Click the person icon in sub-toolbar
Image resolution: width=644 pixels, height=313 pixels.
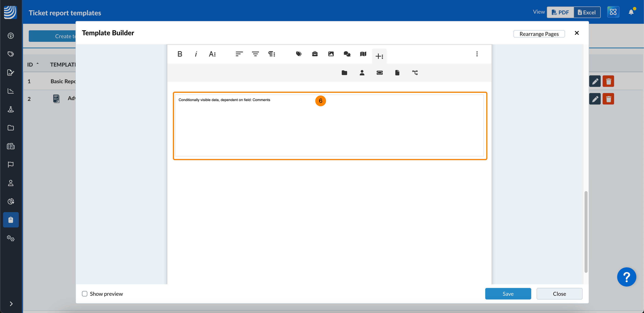click(362, 73)
